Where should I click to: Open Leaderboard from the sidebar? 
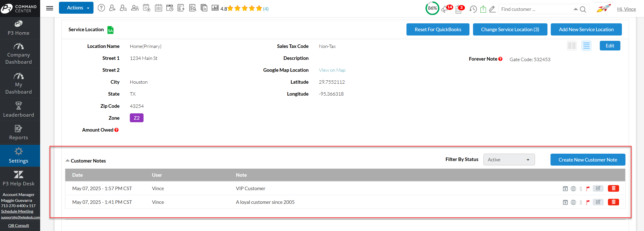coord(19,110)
